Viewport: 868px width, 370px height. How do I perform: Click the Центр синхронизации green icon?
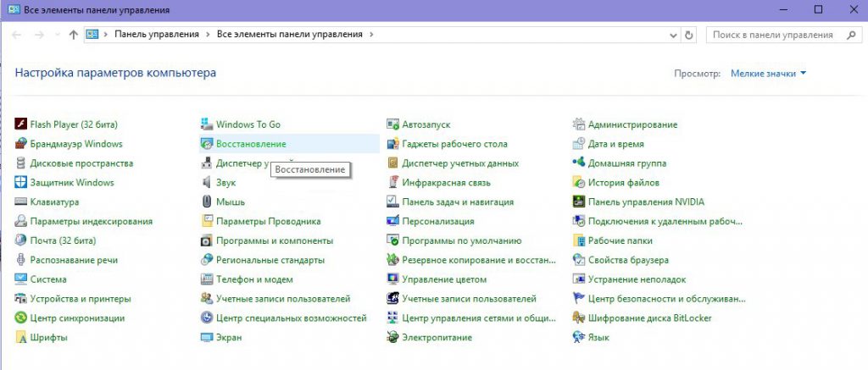(x=20, y=318)
